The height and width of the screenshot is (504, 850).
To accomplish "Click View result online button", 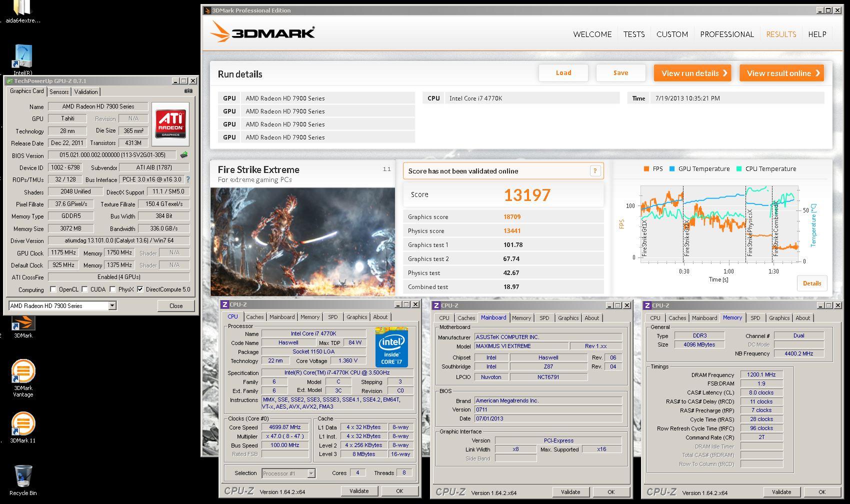I will click(781, 73).
